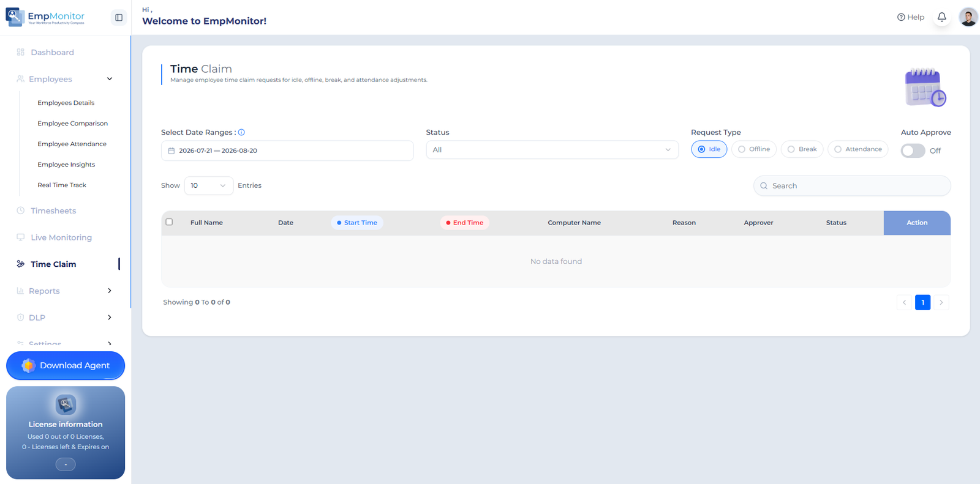
Task: Expand the Reports menu
Action: (x=65, y=291)
